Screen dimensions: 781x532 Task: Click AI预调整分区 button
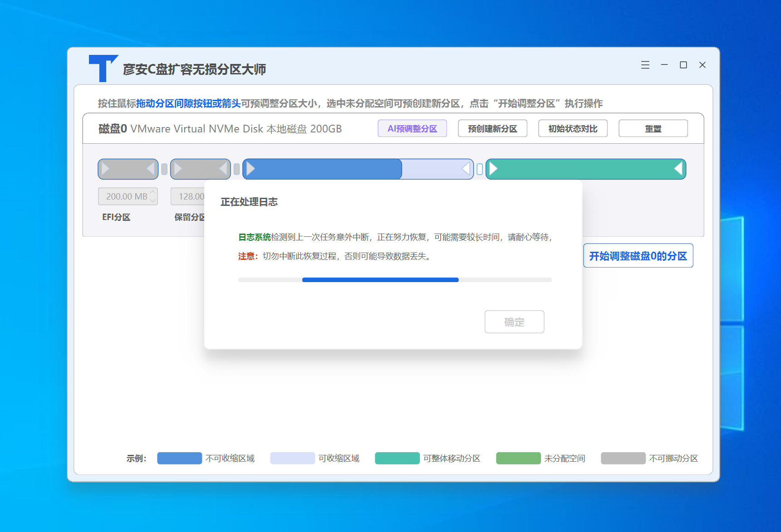pos(412,128)
